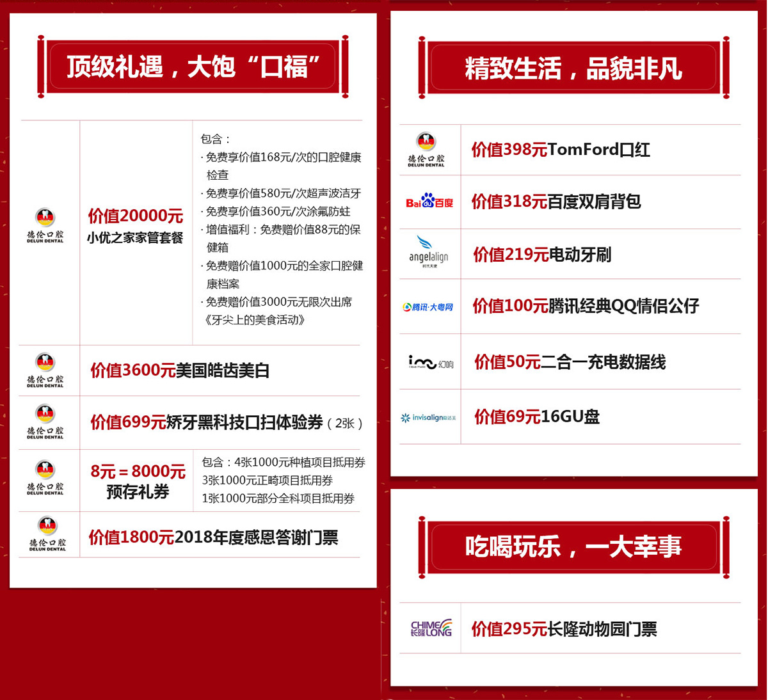Click 免费赠价值3000元无限次出席 line
This screenshot has width=768, height=700.
pos(276,302)
